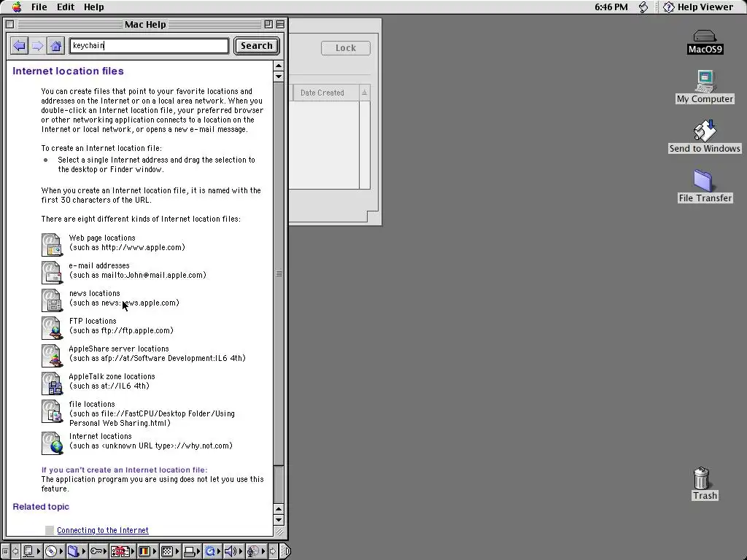Sort by the Date Created column header
This screenshot has width=747, height=560.
pos(326,93)
